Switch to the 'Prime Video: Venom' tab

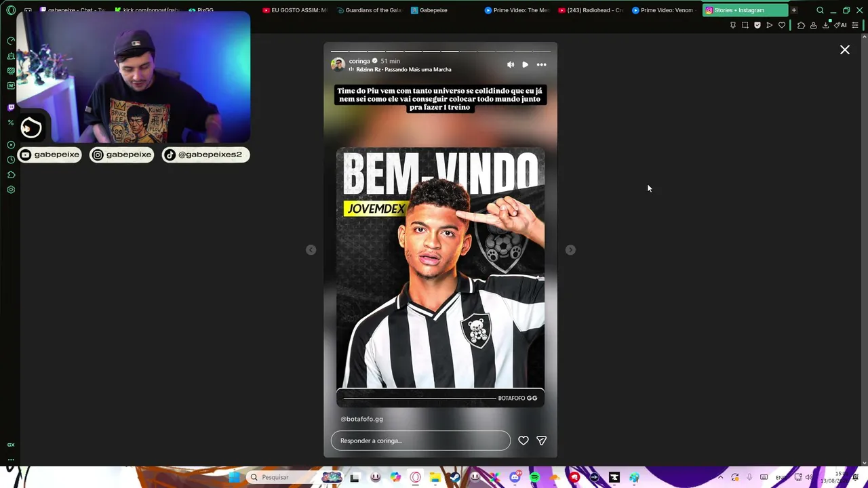pos(664,10)
